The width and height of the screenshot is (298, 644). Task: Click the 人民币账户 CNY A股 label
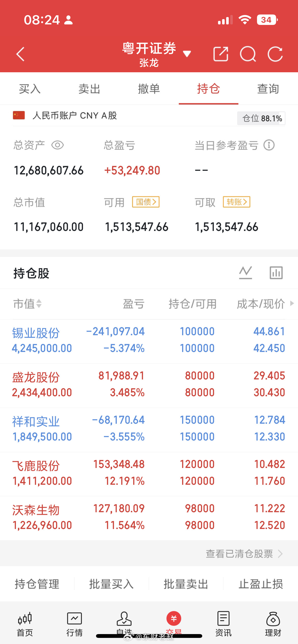point(75,115)
